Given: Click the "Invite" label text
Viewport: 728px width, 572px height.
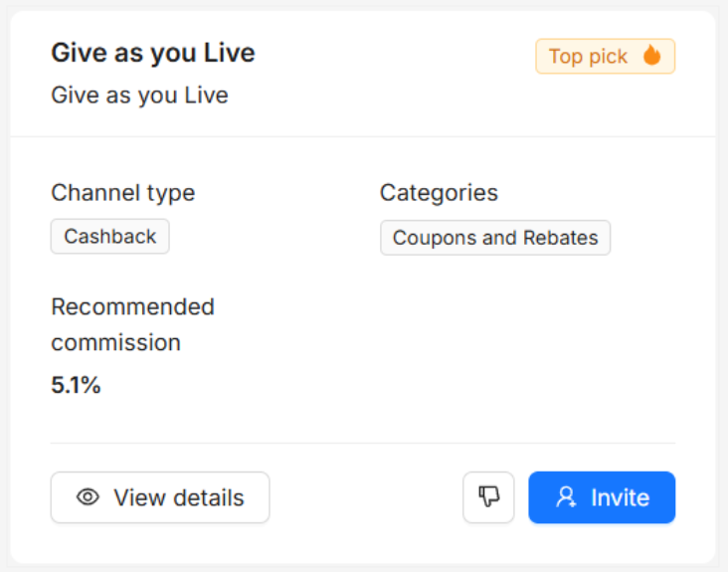Looking at the screenshot, I should tap(620, 497).
